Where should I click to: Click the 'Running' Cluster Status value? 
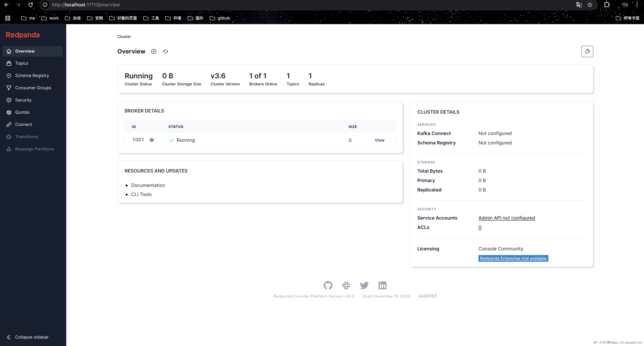(x=138, y=76)
